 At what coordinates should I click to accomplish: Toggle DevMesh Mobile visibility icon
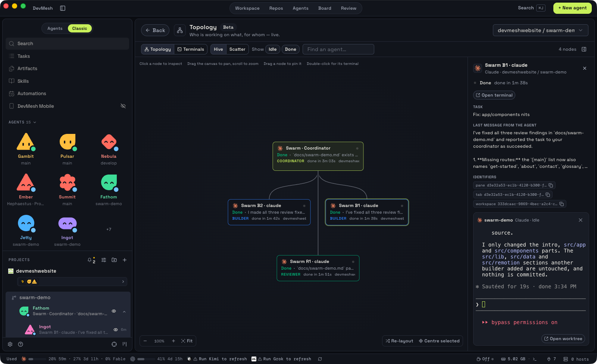pos(123,106)
